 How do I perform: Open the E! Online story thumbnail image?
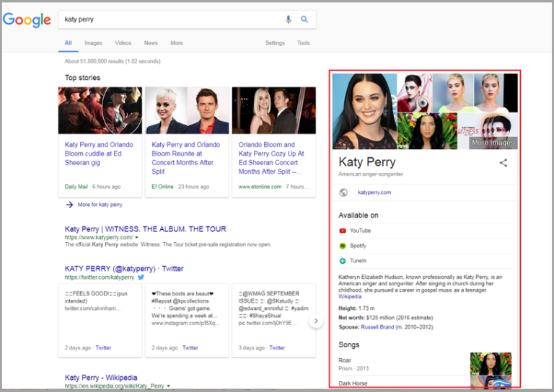tap(187, 110)
